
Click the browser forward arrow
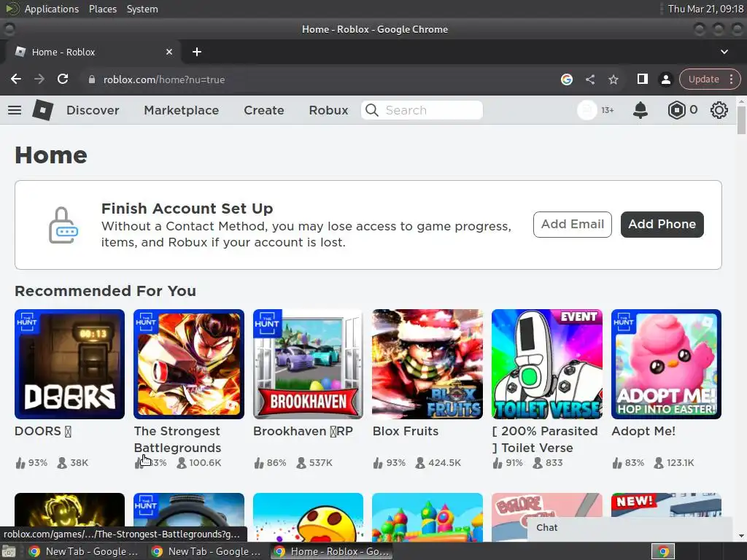39,79
